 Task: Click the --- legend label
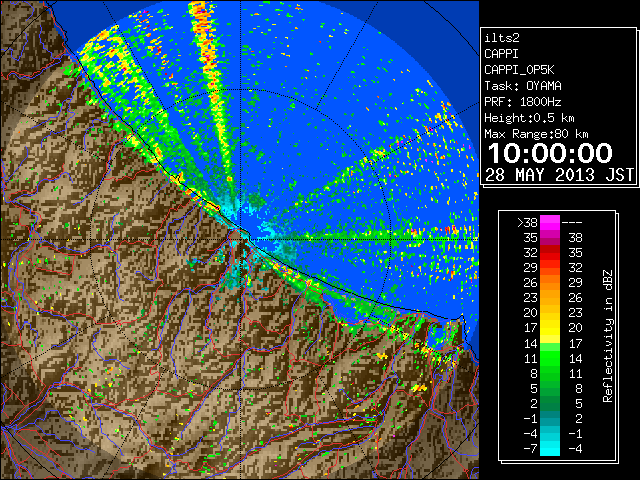point(572,222)
